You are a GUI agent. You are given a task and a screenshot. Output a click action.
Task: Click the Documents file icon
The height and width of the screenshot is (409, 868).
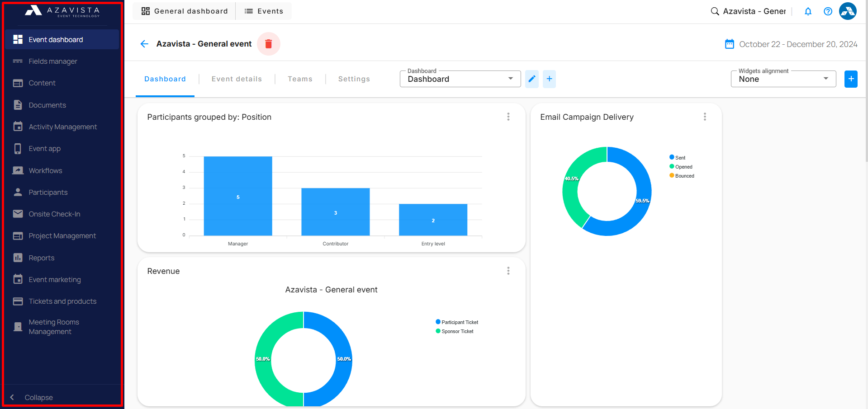[18, 105]
